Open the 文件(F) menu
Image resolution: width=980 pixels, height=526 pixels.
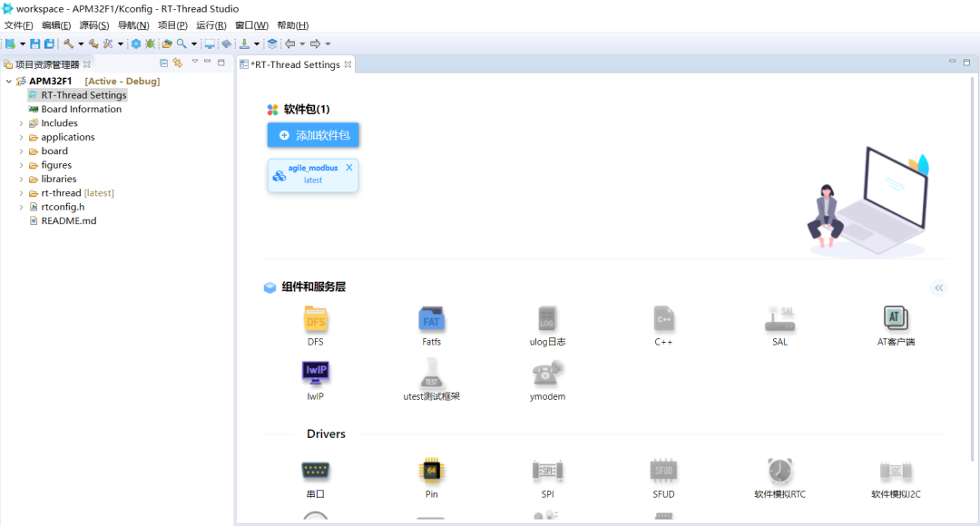19,25
